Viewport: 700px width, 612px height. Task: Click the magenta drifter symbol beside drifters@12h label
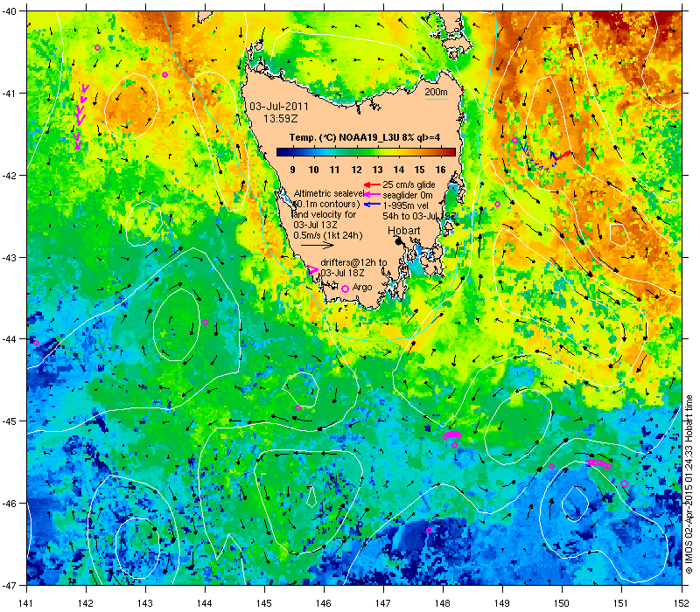click(x=313, y=269)
